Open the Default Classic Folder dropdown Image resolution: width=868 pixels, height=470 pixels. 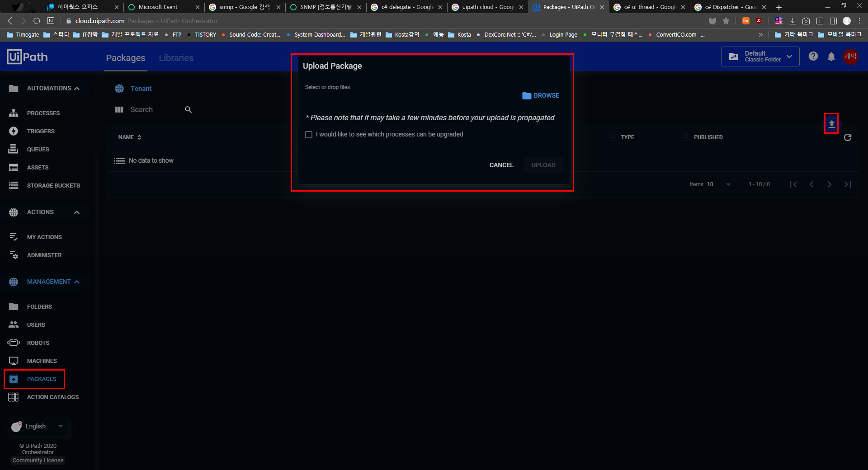760,56
